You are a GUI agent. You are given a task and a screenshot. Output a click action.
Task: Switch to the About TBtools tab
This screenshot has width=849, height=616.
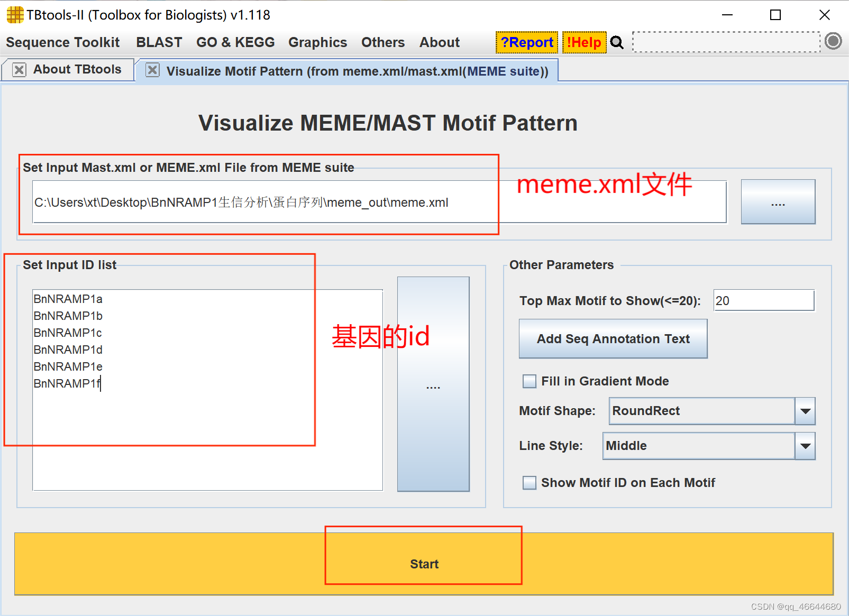pos(79,69)
